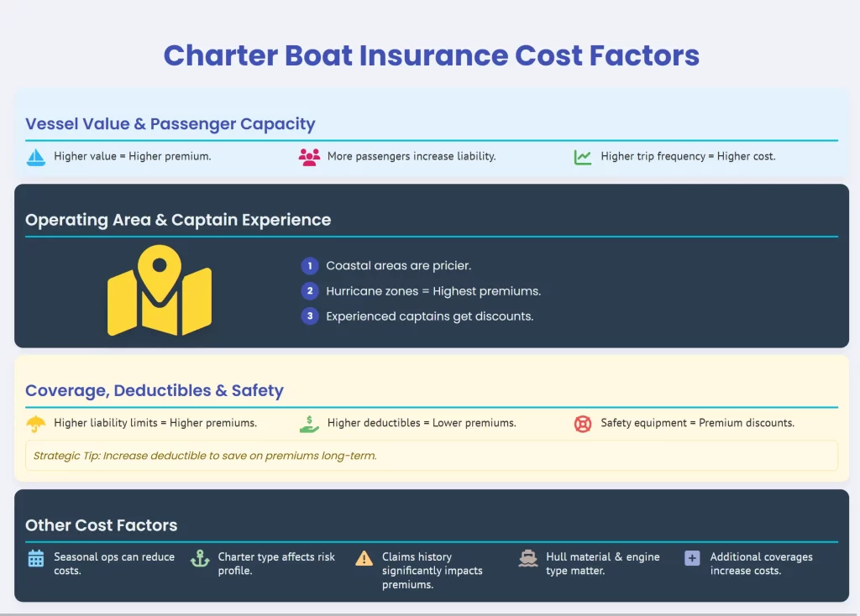Screen dimensions: 860x616
Task: Click the red lifebuoy safety icon
Action: click(x=583, y=424)
